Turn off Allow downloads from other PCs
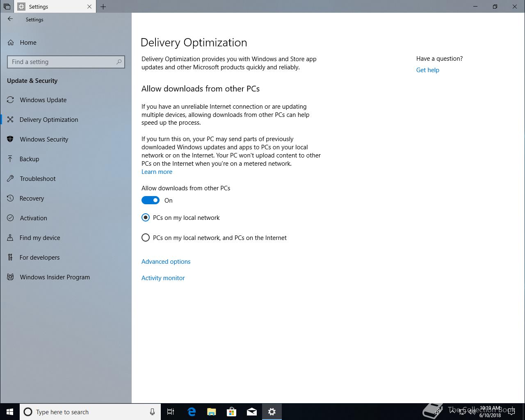The width and height of the screenshot is (525, 420). click(x=151, y=200)
